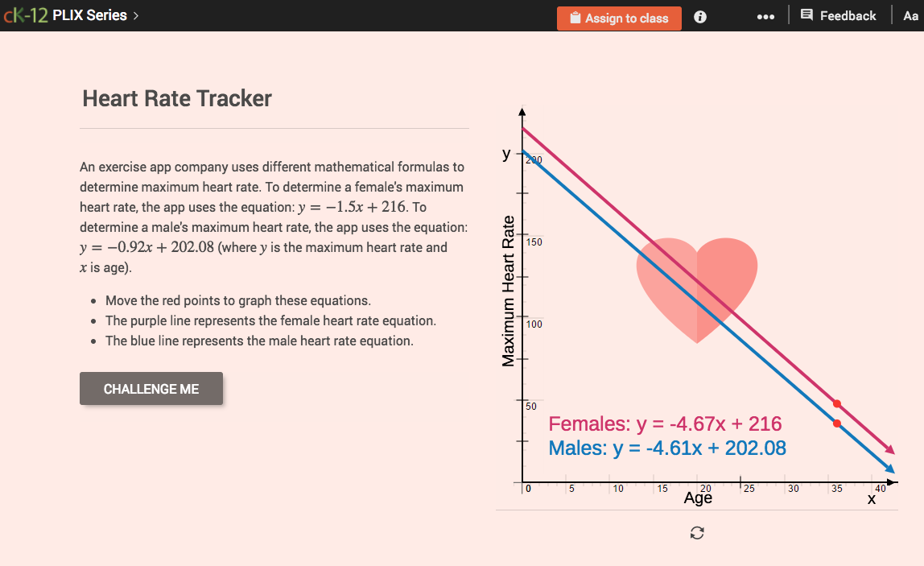Reset the simulation with the refresh icon
Viewport: 924px width, 566px height.
point(697,532)
